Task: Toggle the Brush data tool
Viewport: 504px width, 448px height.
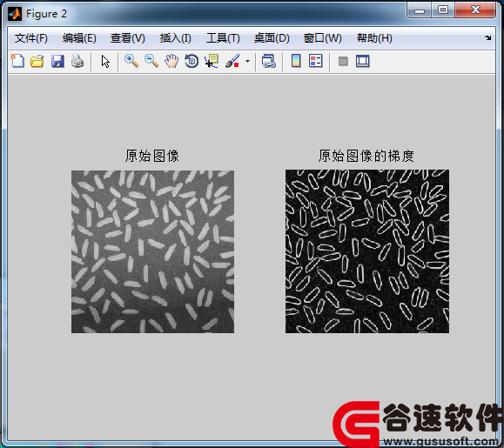Action: click(232, 61)
